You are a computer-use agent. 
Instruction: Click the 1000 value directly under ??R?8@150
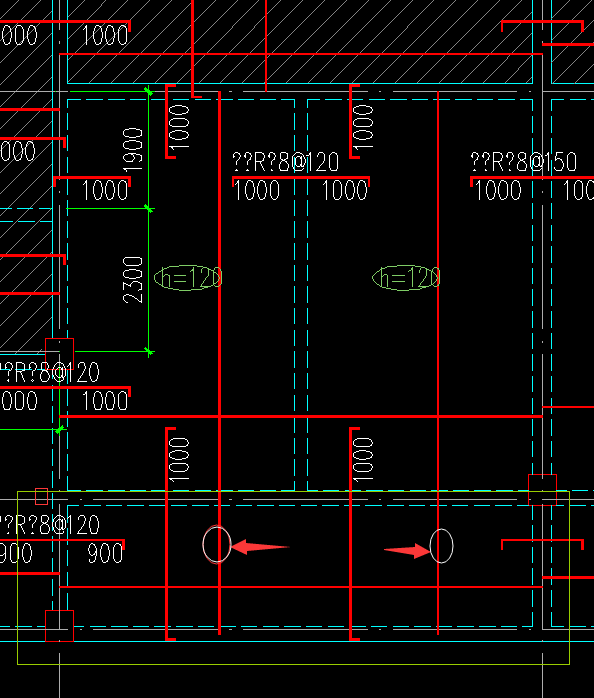(x=498, y=191)
